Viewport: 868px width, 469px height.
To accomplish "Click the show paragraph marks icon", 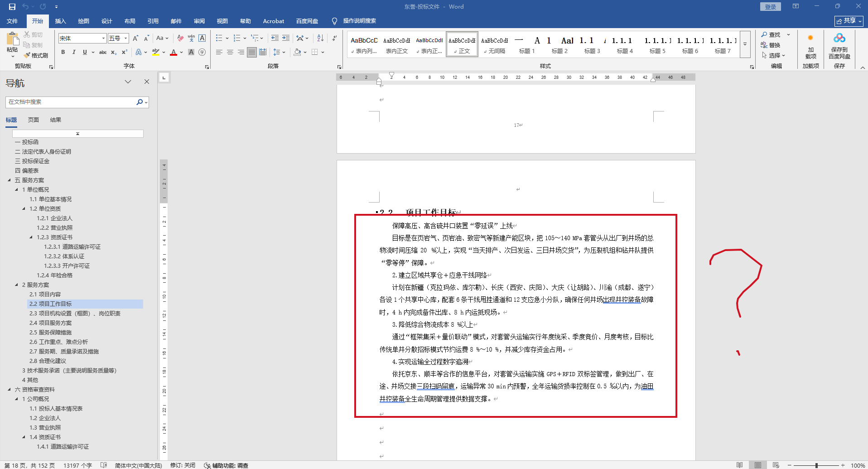I will (334, 38).
